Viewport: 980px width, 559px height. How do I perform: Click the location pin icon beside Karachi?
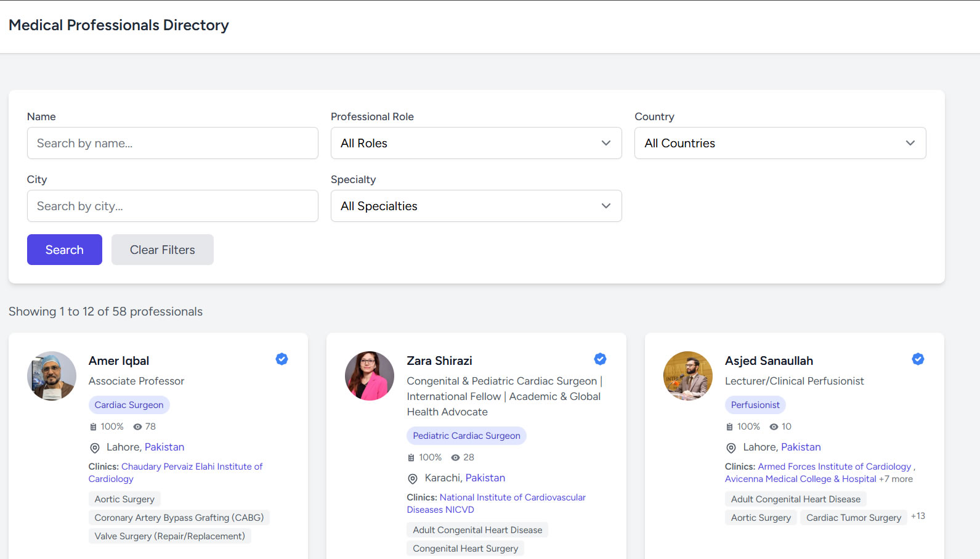click(413, 479)
